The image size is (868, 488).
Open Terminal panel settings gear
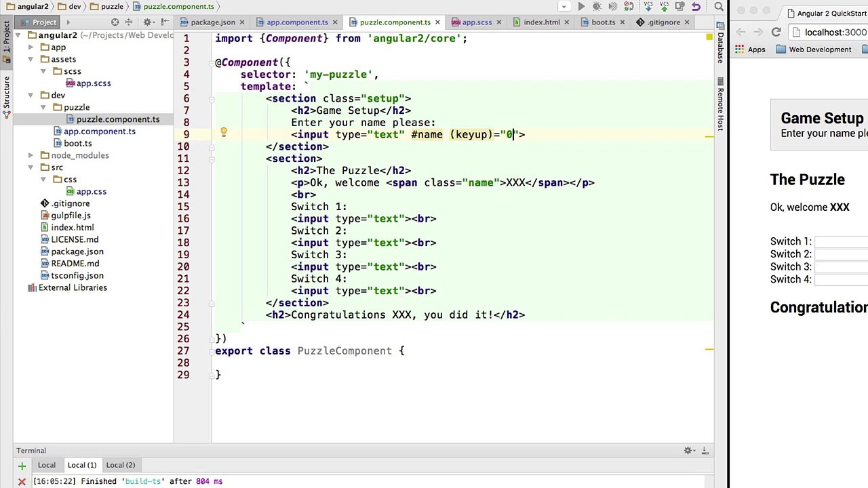pyautogui.click(x=689, y=451)
